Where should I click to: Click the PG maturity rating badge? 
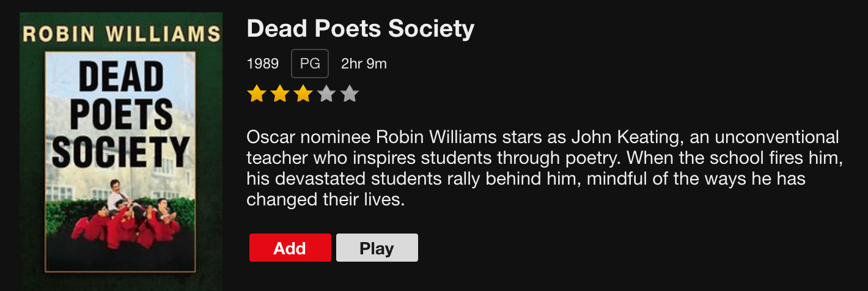[x=310, y=64]
